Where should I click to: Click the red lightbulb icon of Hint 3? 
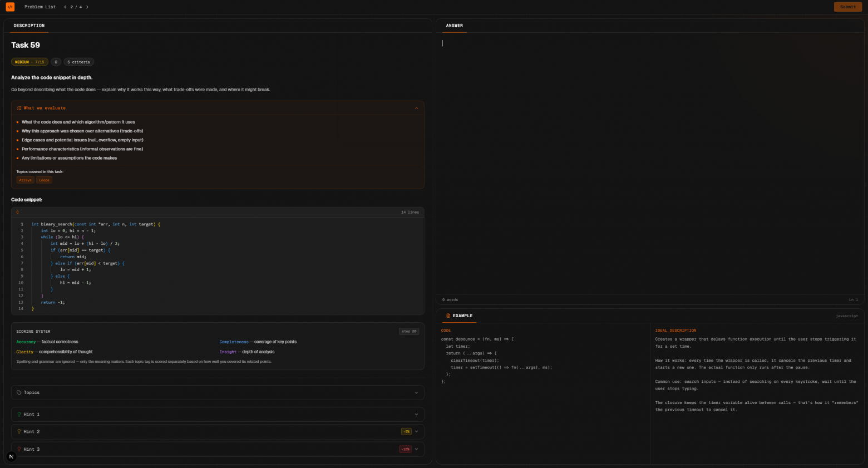[19, 449]
